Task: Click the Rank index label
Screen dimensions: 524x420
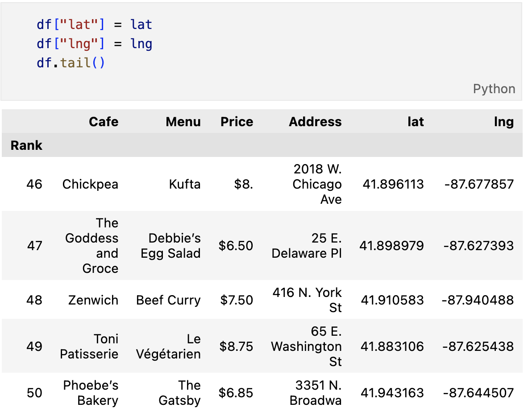Action: (26, 145)
